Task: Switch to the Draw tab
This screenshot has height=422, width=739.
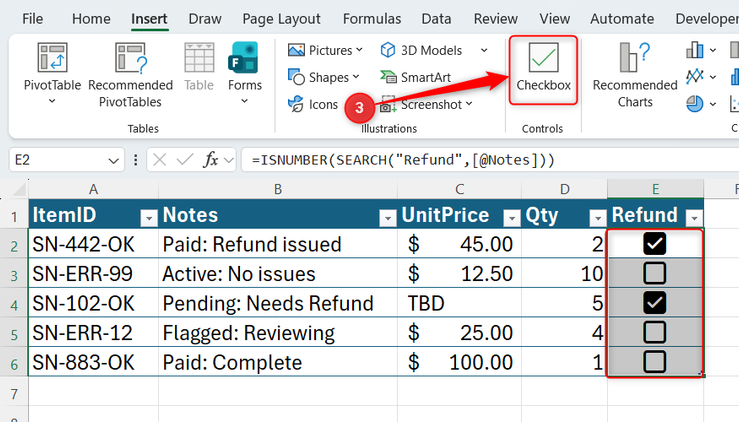Action: coord(205,19)
